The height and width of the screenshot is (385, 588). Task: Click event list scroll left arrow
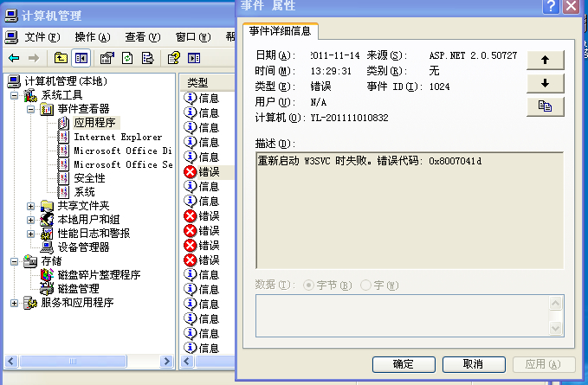click(188, 362)
